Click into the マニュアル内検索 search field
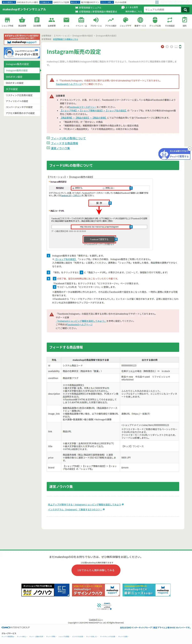The height and width of the screenshot is (644, 192). pyautogui.click(x=162, y=10)
